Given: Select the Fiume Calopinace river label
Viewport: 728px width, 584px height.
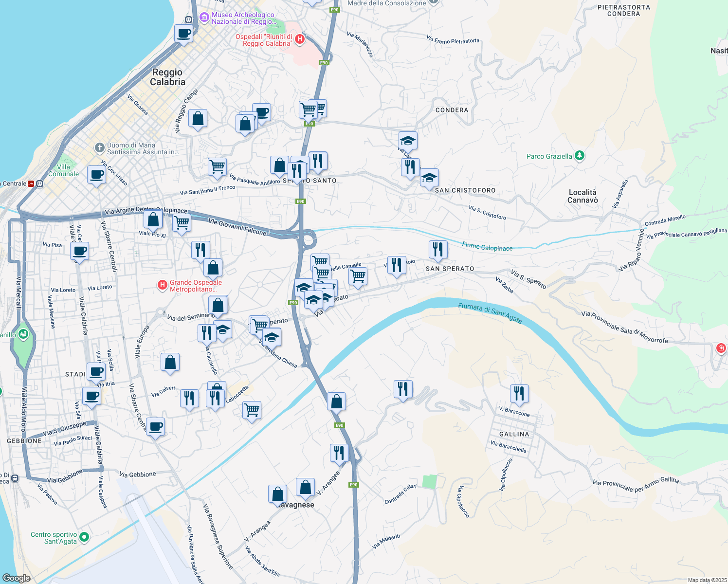Looking at the screenshot, I should point(486,248).
